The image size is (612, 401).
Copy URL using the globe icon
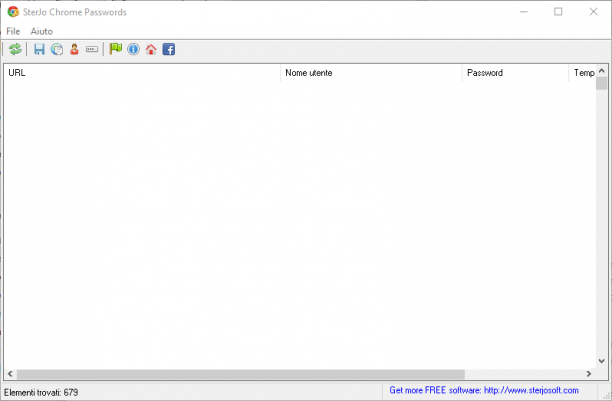pyautogui.click(x=57, y=49)
